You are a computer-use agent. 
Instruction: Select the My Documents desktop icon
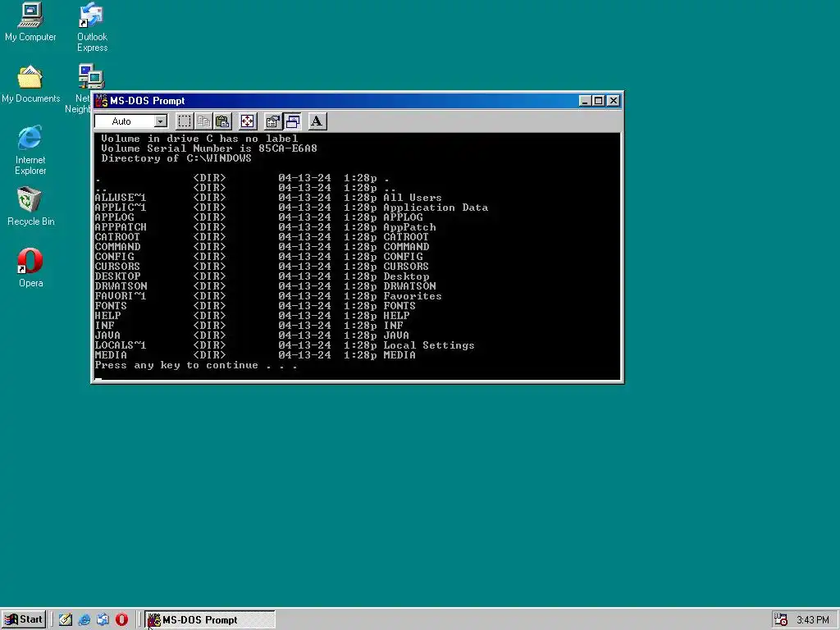(x=30, y=84)
